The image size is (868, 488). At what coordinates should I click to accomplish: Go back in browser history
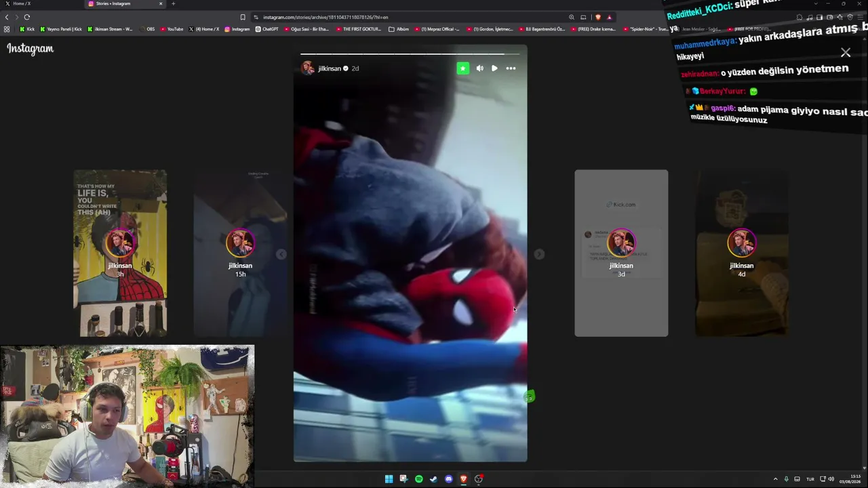coord(7,17)
